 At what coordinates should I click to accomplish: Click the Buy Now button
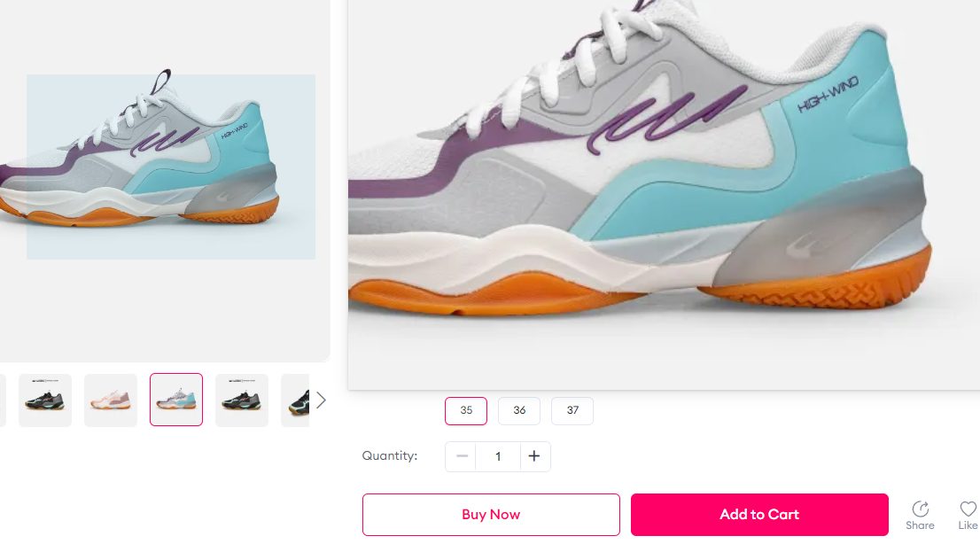491,515
